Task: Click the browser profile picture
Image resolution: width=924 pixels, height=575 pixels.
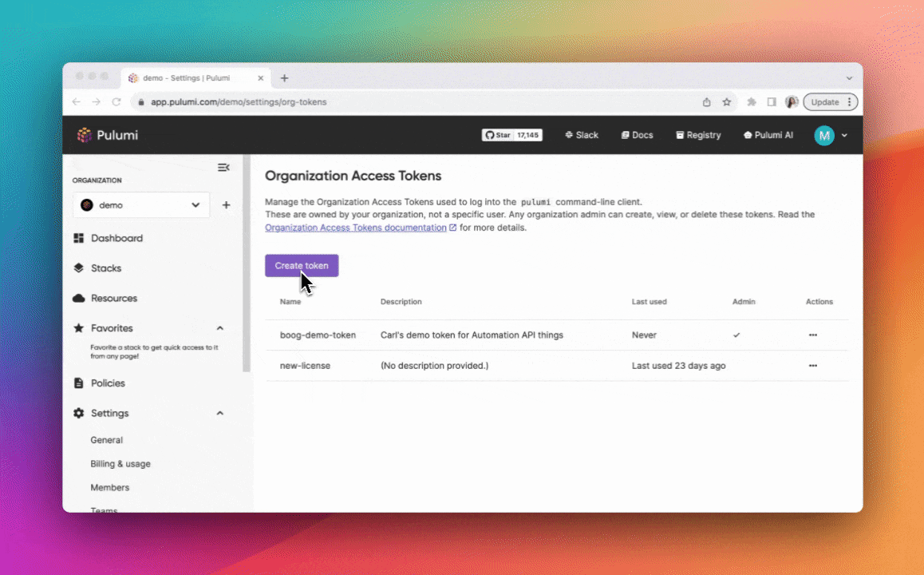Action: point(792,102)
